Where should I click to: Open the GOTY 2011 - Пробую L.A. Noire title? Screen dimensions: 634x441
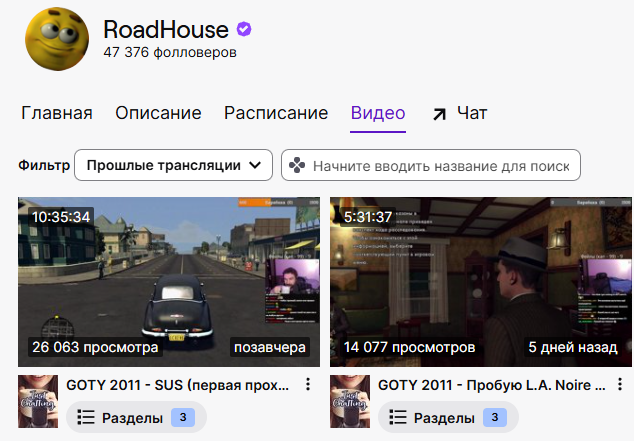click(x=492, y=385)
